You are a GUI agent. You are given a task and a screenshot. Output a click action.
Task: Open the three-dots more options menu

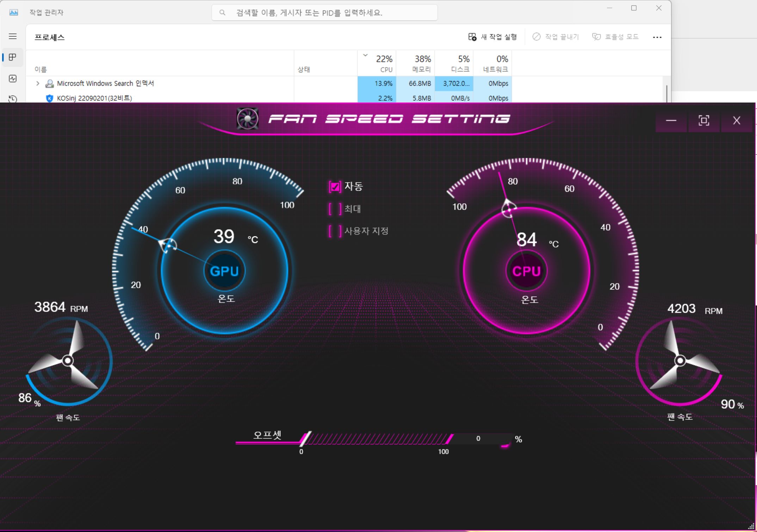pos(657,37)
